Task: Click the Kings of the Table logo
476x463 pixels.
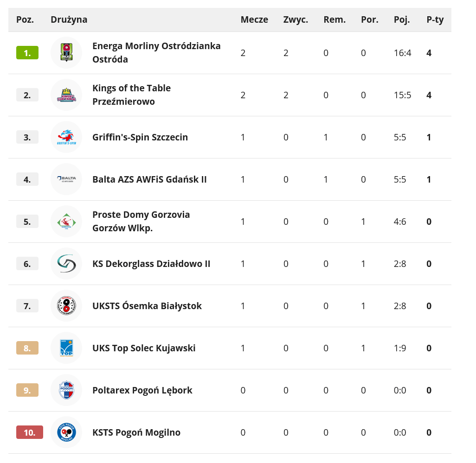Action: coord(66,95)
